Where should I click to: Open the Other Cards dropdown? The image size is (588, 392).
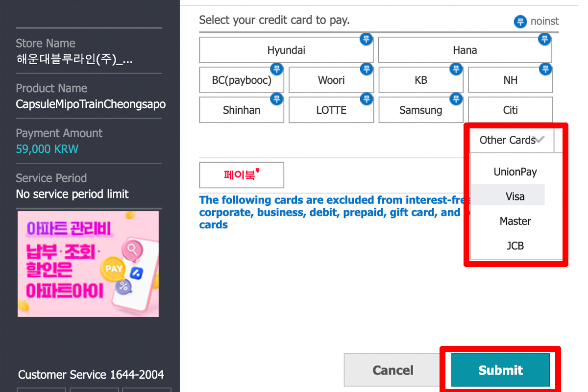point(512,140)
